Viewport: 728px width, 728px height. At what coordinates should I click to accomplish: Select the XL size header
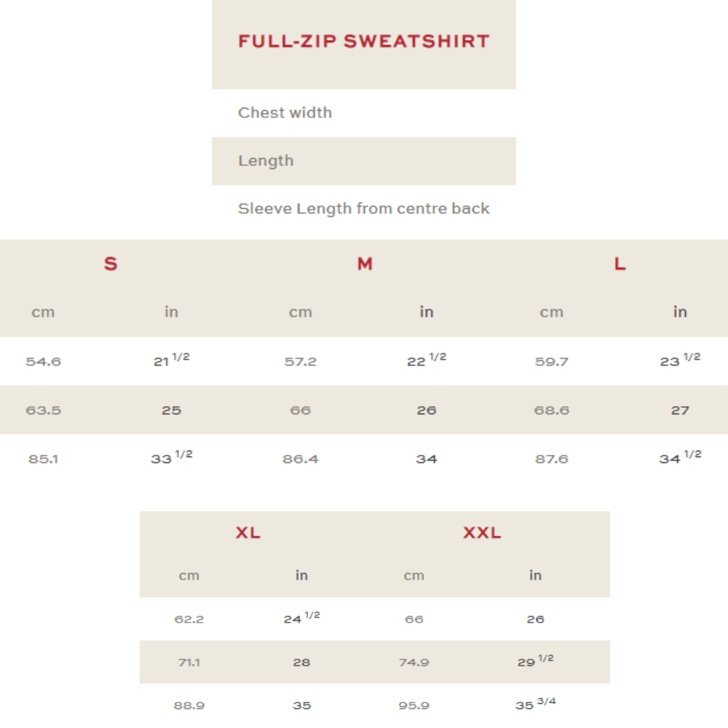[x=248, y=533]
